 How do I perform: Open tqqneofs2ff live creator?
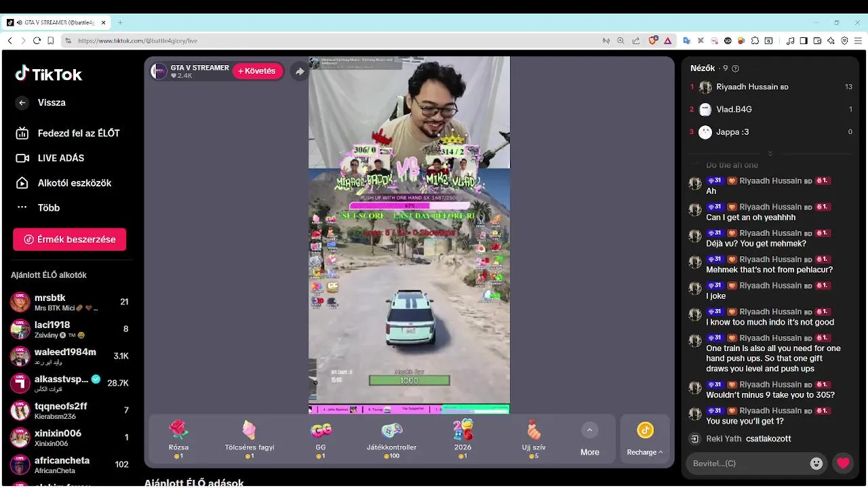pos(68,411)
